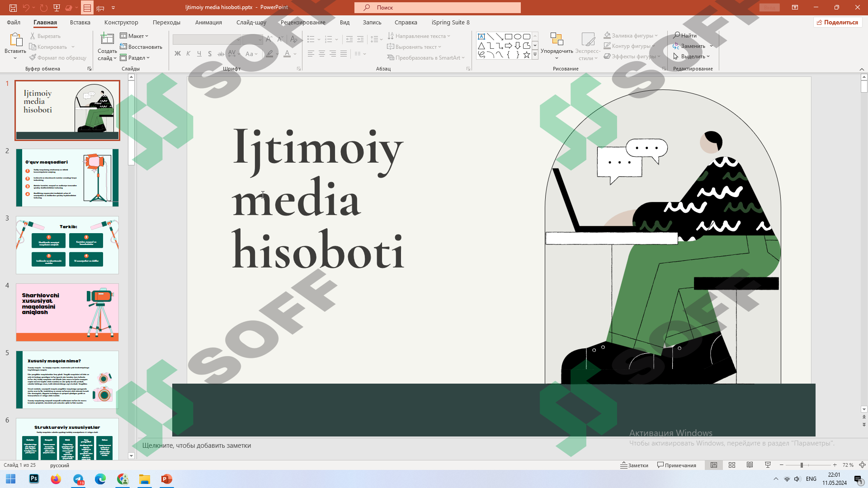The height and width of the screenshot is (488, 868).
Task: Click text highlight color swatch
Action: click(x=269, y=54)
